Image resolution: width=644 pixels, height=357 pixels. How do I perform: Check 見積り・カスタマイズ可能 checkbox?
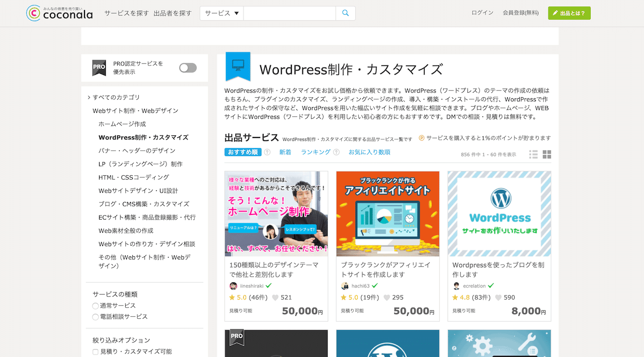pyautogui.click(x=96, y=351)
